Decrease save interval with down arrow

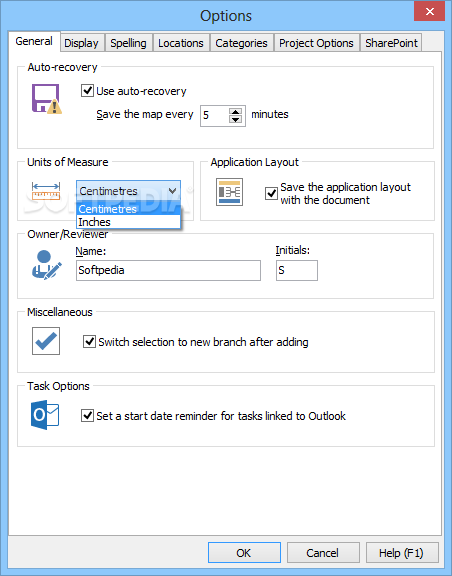click(235, 119)
